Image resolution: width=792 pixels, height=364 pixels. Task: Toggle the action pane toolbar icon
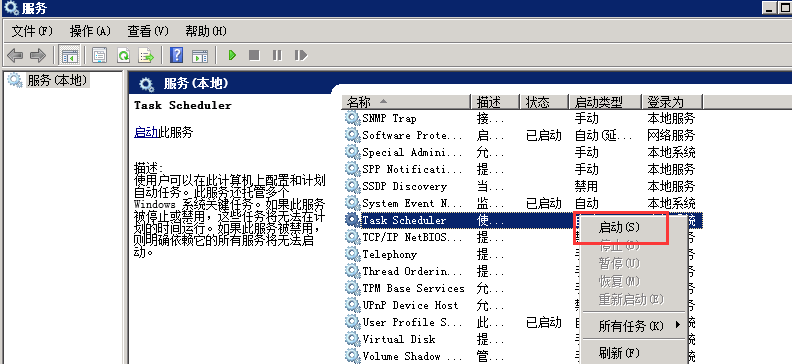[x=200, y=55]
